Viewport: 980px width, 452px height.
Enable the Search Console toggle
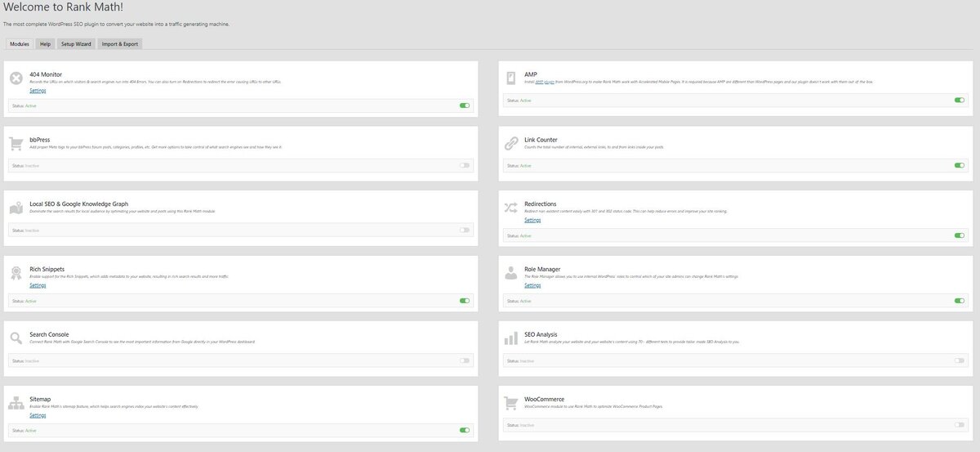(x=465, y=360)
